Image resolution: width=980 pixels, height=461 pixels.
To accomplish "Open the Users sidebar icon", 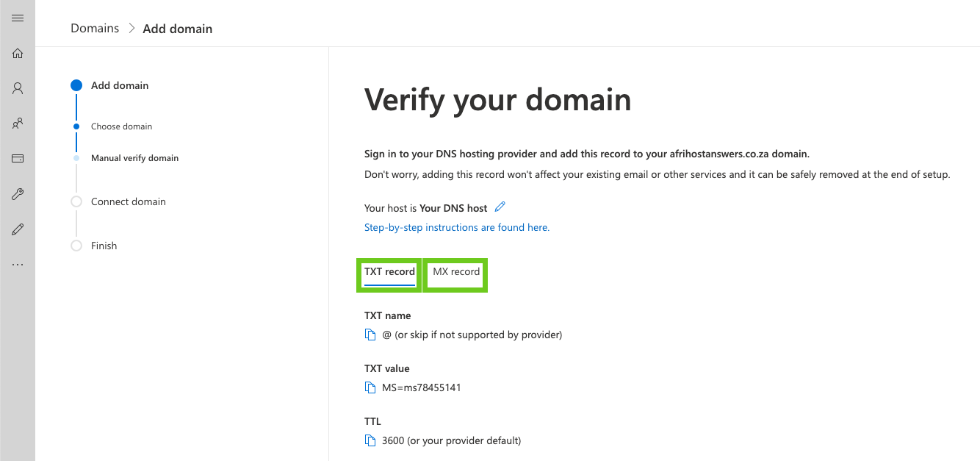I will (18, 88).
